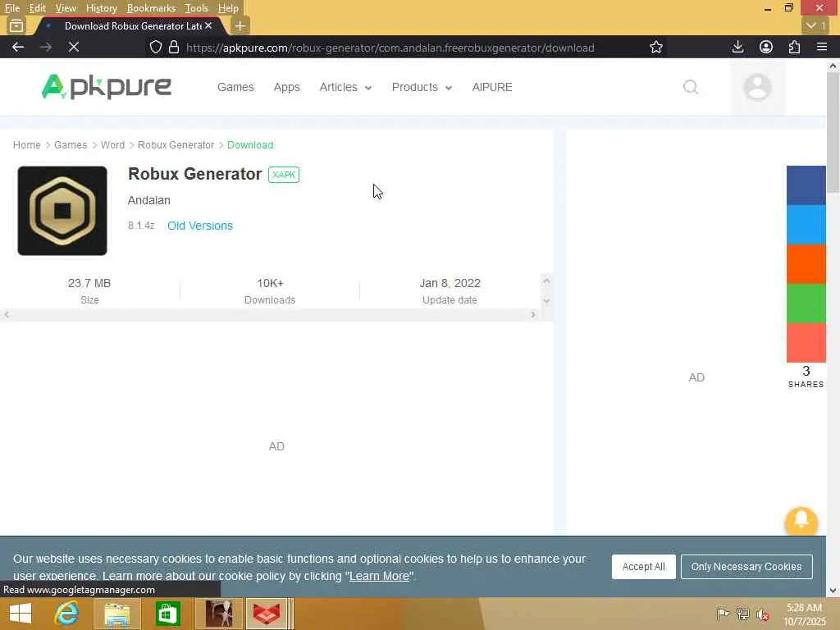
Task: Click the Robux Generator breadcrumb
Action: point(176,144)
